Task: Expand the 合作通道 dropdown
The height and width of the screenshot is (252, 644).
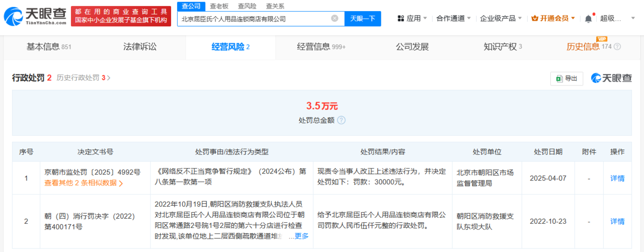Action: 454,18
